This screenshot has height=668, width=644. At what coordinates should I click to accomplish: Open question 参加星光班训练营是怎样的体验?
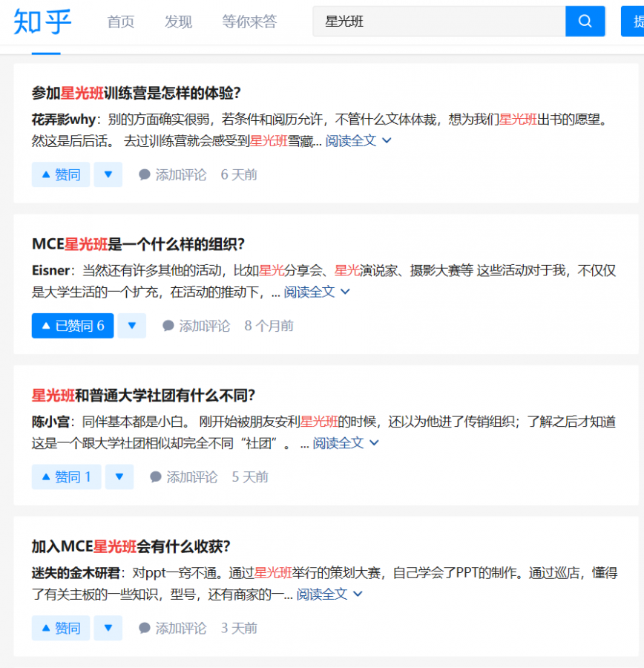click(137, 93)
